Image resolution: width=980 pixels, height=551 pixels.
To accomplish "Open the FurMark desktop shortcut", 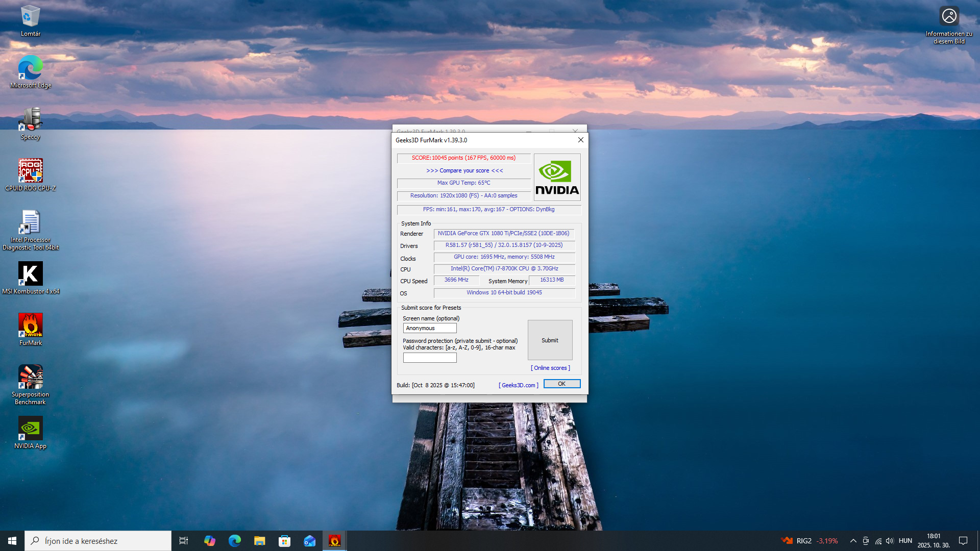I will [31, 325].
